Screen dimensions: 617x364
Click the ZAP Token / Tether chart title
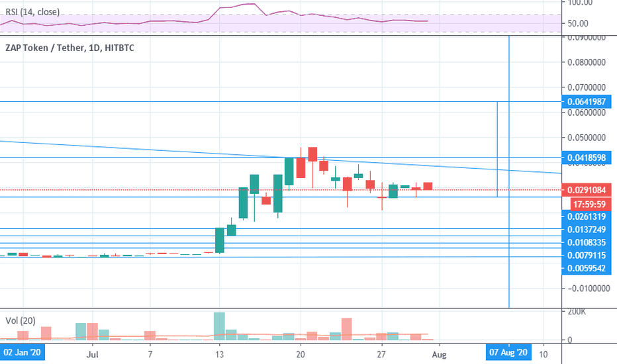(70, 48)
